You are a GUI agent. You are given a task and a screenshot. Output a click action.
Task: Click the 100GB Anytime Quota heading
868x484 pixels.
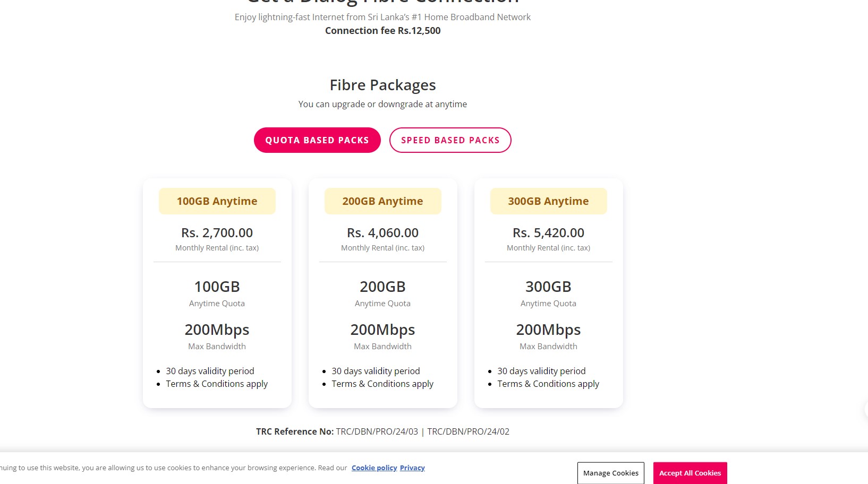(x=217, y=287)
